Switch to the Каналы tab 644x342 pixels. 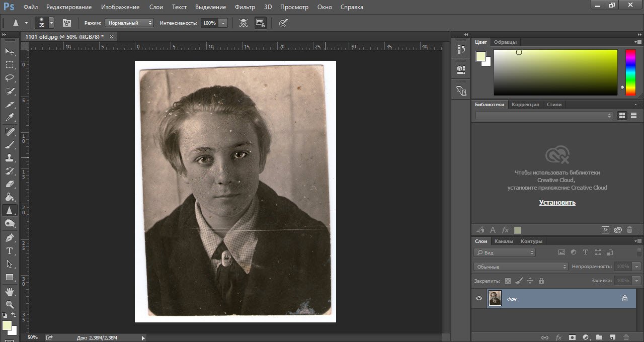504,241
